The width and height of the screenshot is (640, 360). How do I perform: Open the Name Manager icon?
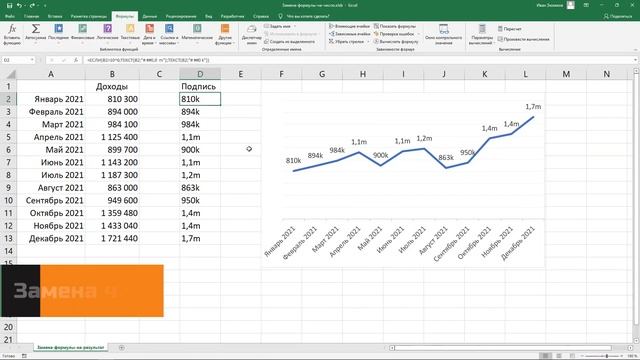click(x=251, y=29)
